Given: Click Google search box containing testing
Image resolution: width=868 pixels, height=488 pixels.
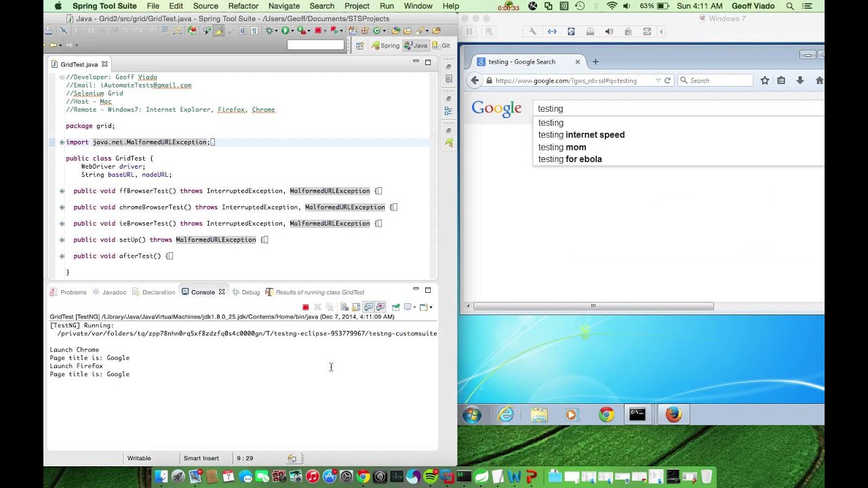Looking at the screenshot, I should (x=679, y=108).
